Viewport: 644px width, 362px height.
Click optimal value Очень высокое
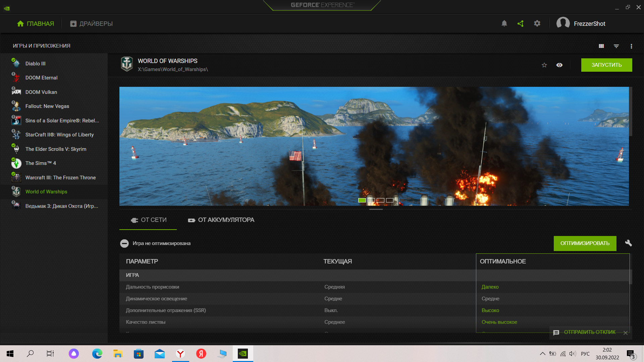499,322
